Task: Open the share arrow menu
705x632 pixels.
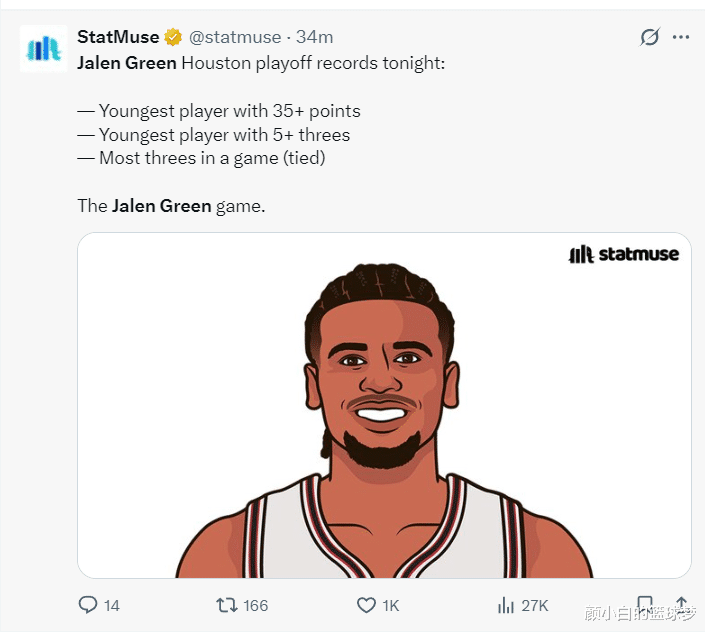Action: click(682, 605)
